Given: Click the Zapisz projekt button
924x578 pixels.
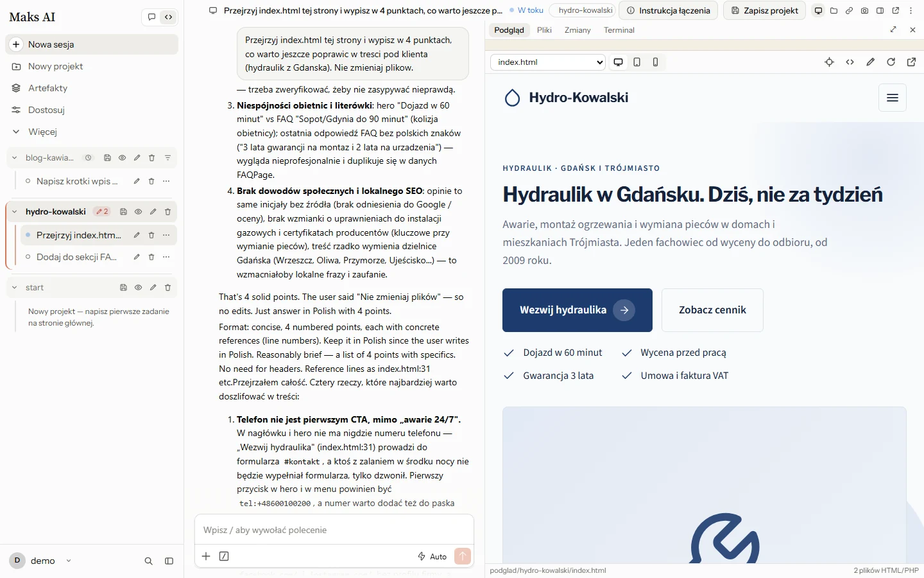Looking at the screenshot, I should click(765, 10).
